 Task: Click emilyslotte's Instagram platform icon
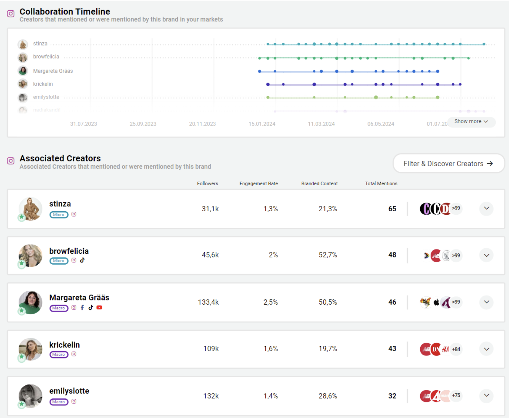point(74,401)
